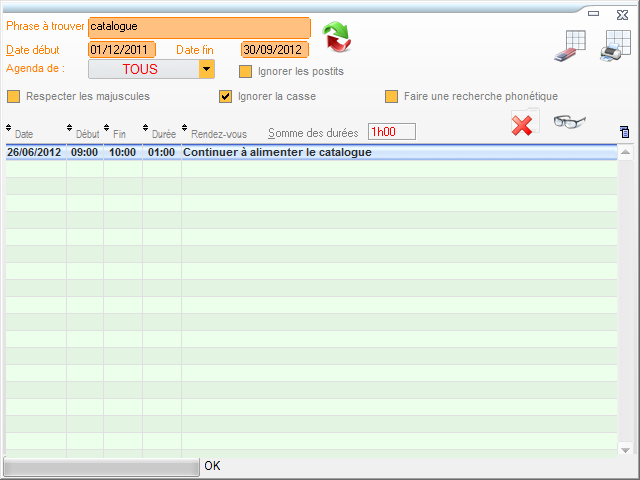This screenshot has width=640, height=480.
Task: Click the Phrase à trouver search field
Action: coord(199,27)
